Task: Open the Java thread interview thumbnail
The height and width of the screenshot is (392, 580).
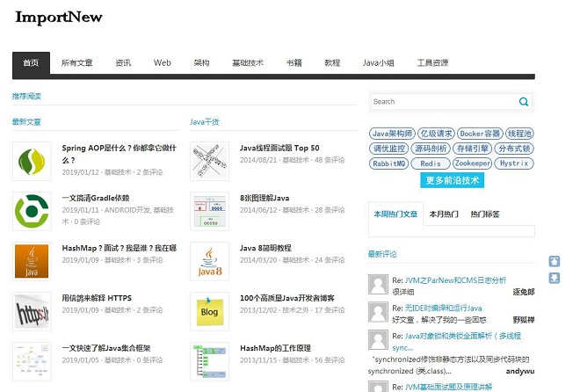Action: click(210, 161)
